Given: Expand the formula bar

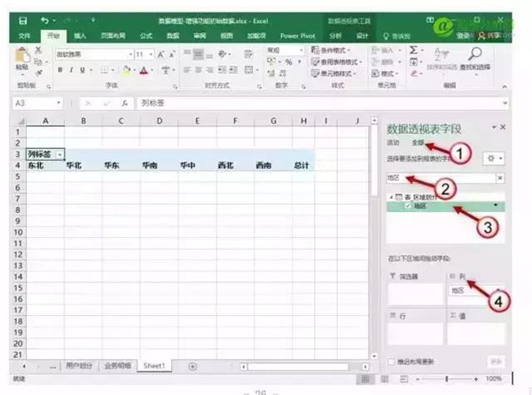Looking at the screenshot, I should point(505,103).
